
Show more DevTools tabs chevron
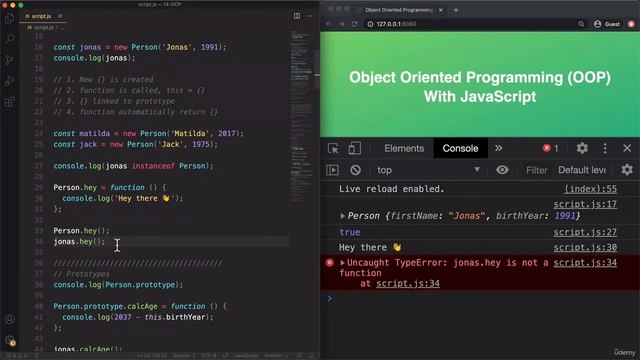point(498,148)
